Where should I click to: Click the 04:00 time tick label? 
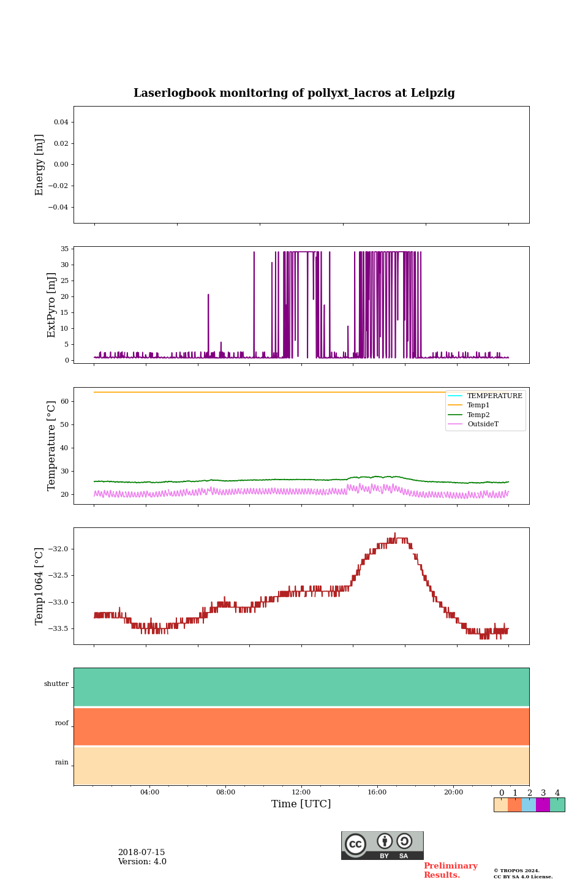149,793
